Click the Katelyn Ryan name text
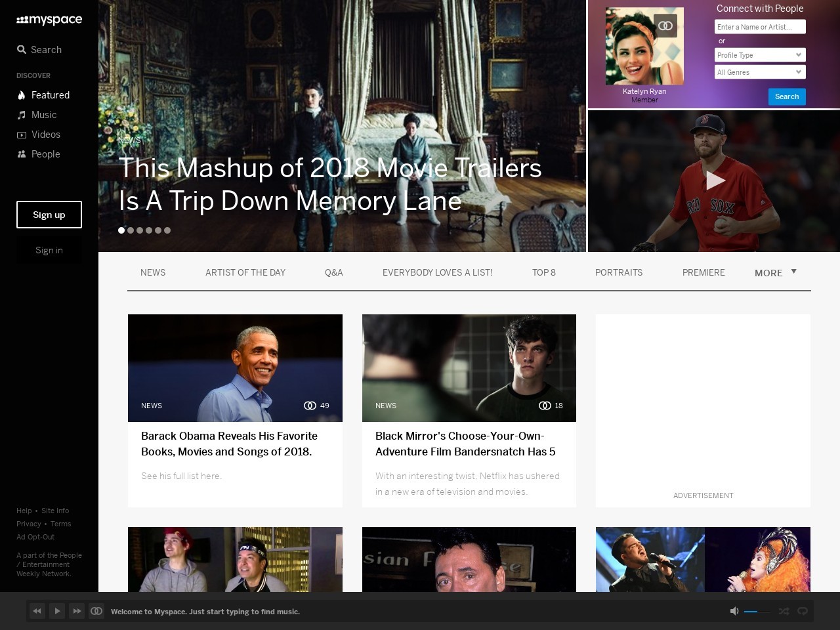Screen dimensions: 840x630 (x=644, y=91)
